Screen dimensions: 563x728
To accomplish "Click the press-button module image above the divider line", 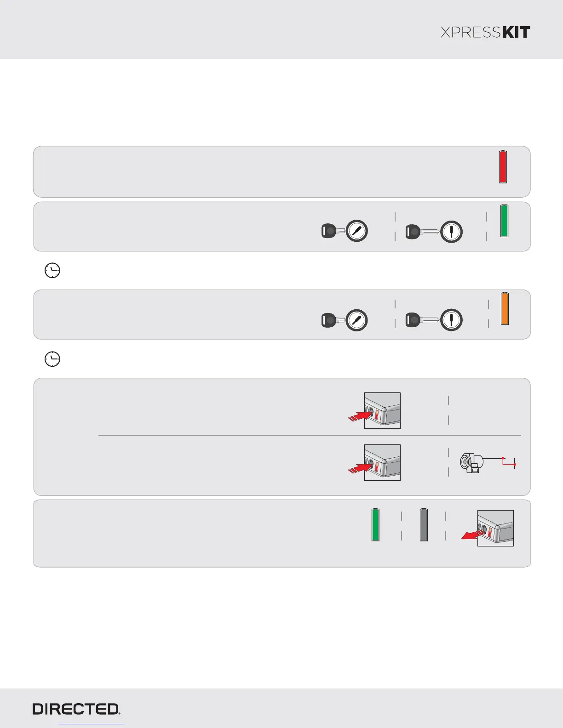I will pos(374,410).
